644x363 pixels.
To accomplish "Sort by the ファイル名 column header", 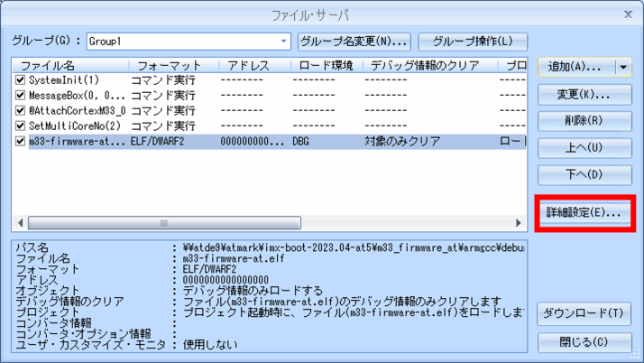I will coord(68,66).
